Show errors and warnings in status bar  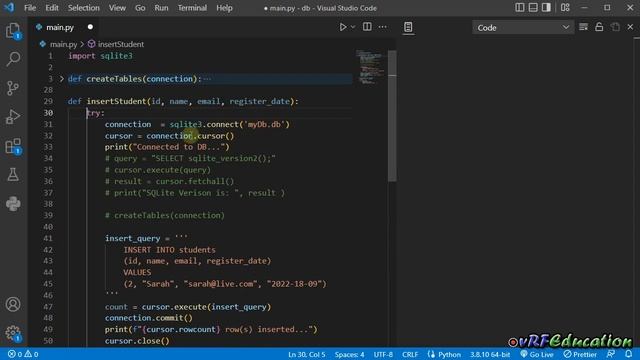point(23,354)
